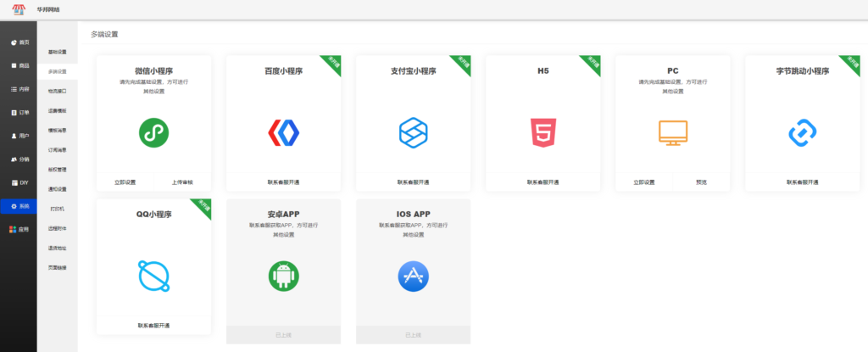
Task: Go to 物流接口 in the submenu
Action: click(x=57, y=91)
